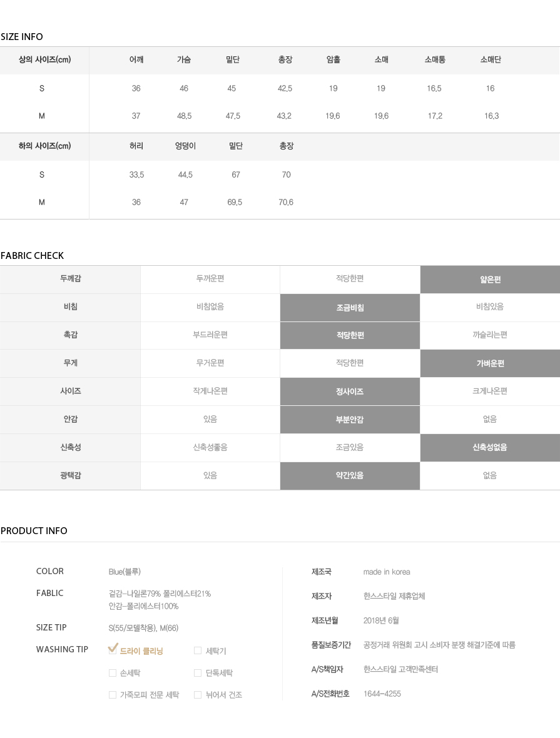
Task: Select the highlighted 부분안감 cell
Action: click(350, 420)
